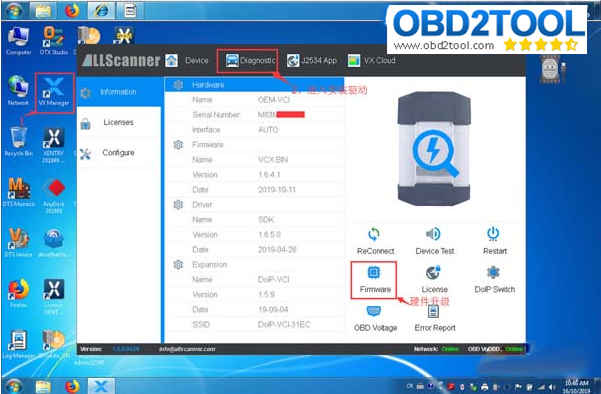
Task: Select Licenses in the sidebar
Action: coord(119,122)
